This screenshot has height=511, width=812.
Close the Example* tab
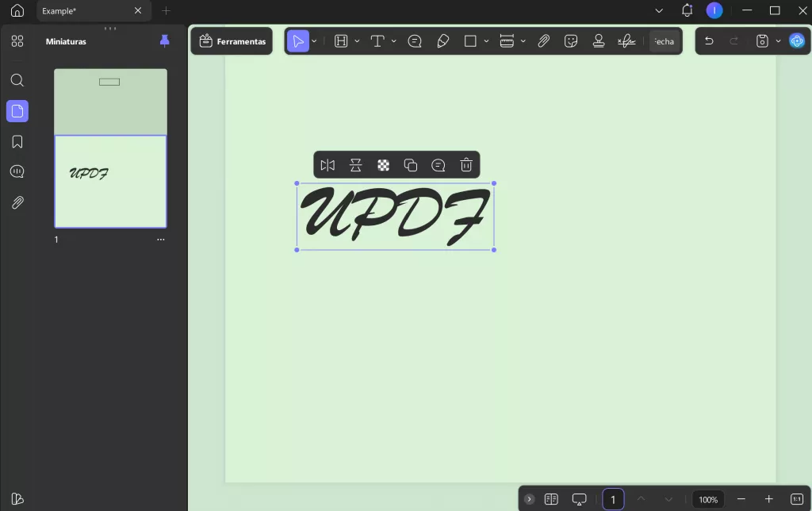(x=138, y=10)
